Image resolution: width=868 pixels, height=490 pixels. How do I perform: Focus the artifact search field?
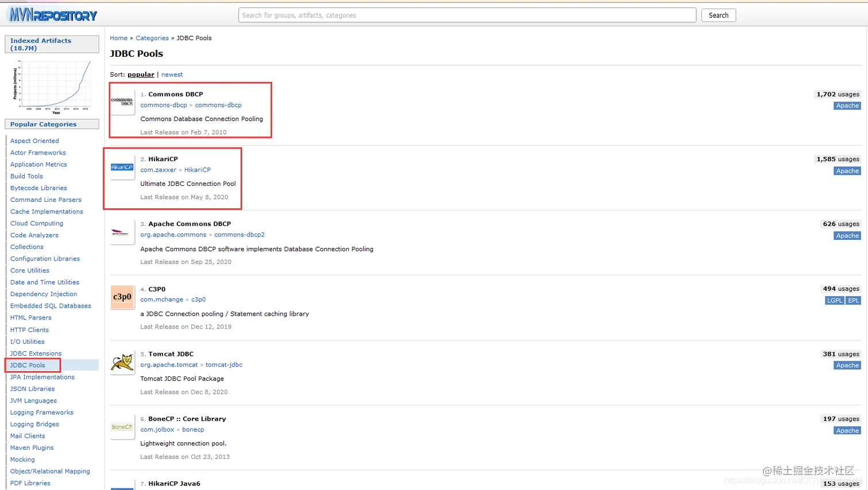click(x=467, y=15)
